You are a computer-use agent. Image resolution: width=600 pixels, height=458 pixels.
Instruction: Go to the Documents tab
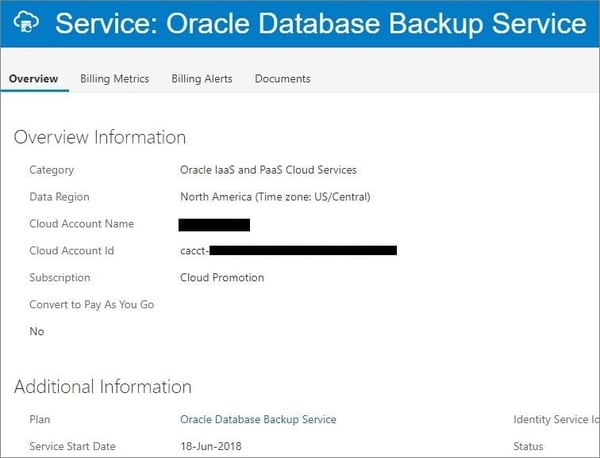pos(282,79)
